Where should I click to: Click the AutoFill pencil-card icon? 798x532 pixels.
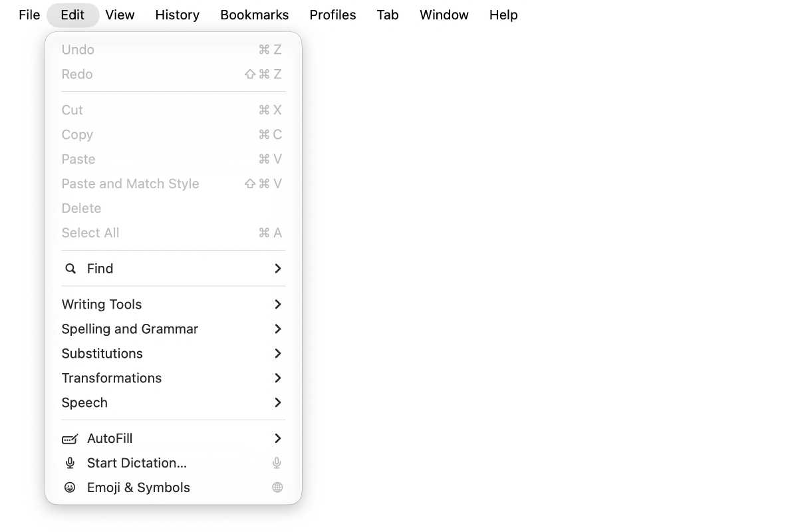click(x=70, y=439)
